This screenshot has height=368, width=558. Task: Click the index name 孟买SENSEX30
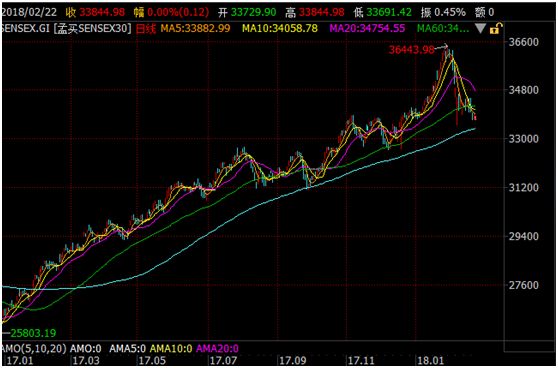coord(93,28)
